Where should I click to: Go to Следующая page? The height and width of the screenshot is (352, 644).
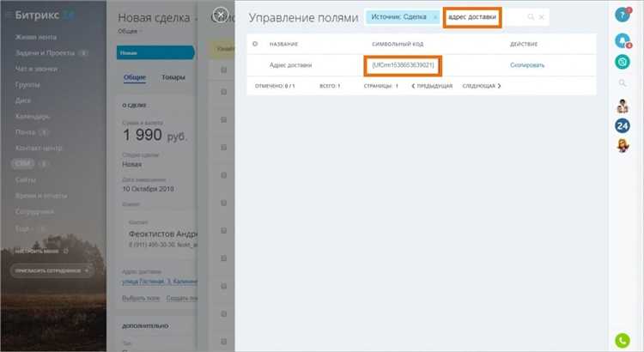click(x=482, y=86)
